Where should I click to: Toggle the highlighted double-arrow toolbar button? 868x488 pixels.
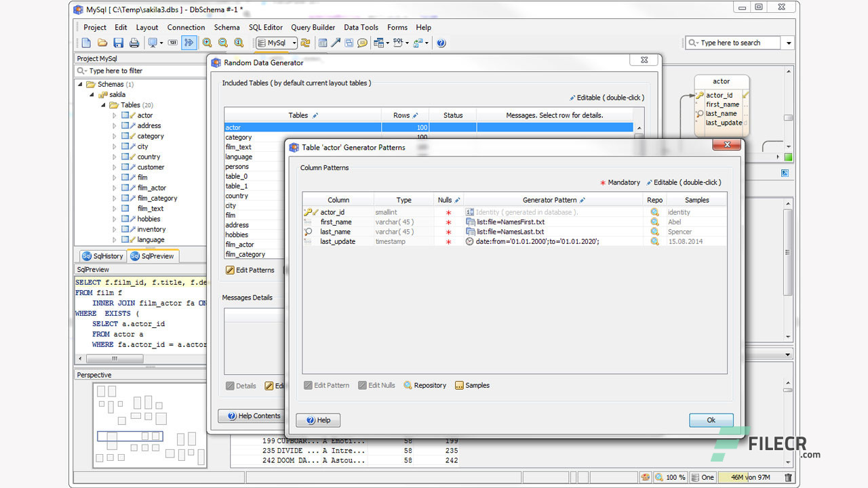[x=189, y=43]
